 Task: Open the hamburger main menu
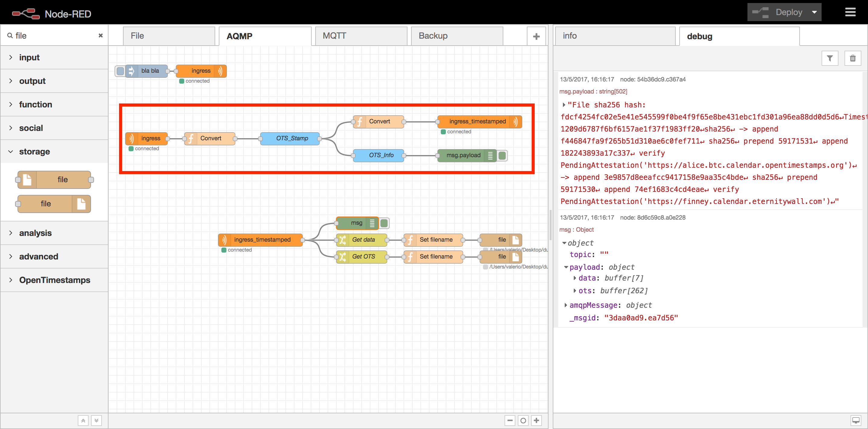(x=850, y=12)
